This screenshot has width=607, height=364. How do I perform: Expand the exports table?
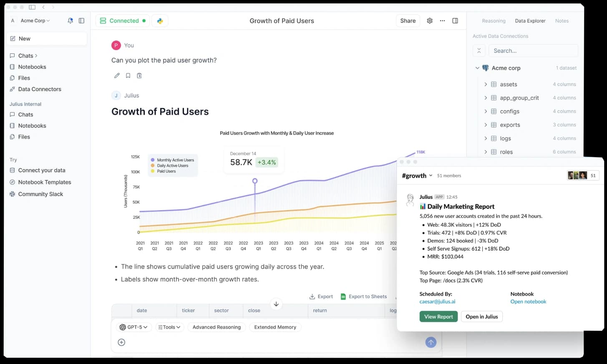click(486, 125)
